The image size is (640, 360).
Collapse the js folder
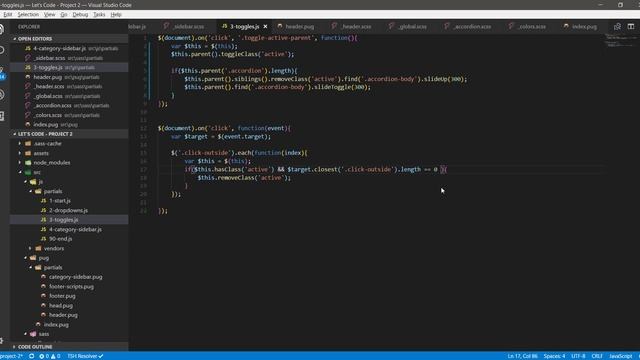point(40,182)
